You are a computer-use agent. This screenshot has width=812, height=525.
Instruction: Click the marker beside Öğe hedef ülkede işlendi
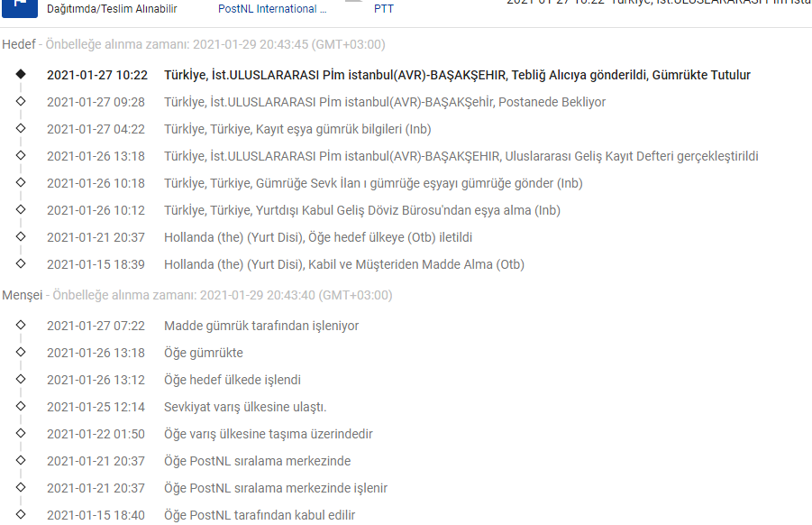coord(21,379)
